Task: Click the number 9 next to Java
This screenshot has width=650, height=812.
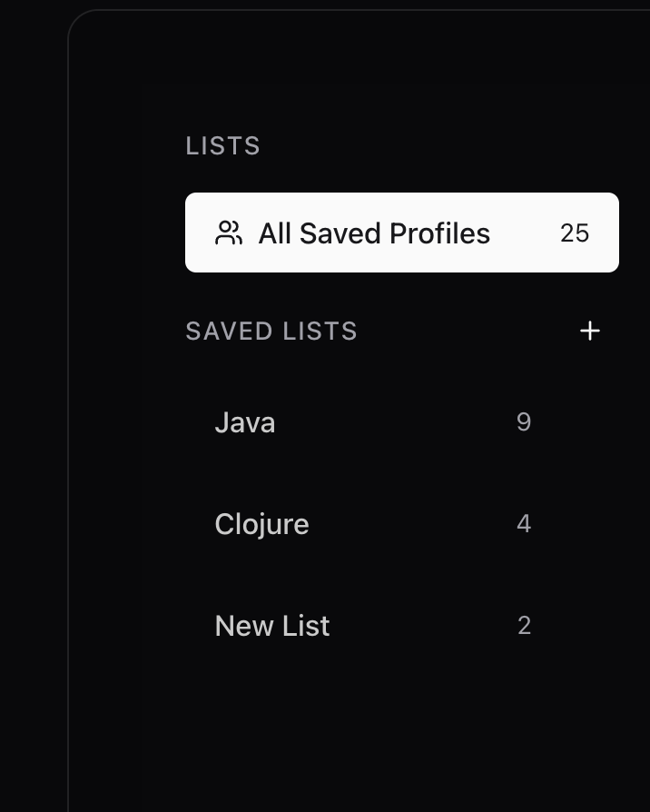Action: (525, 421)
